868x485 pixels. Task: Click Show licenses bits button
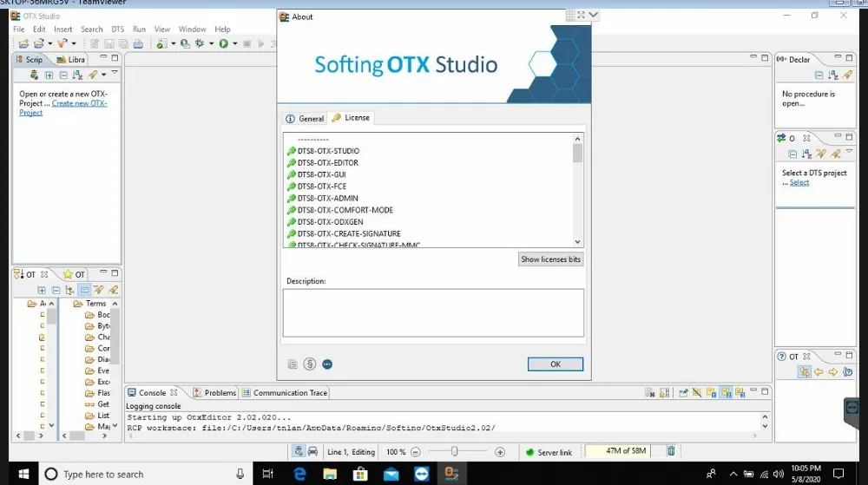click(551, 259)
